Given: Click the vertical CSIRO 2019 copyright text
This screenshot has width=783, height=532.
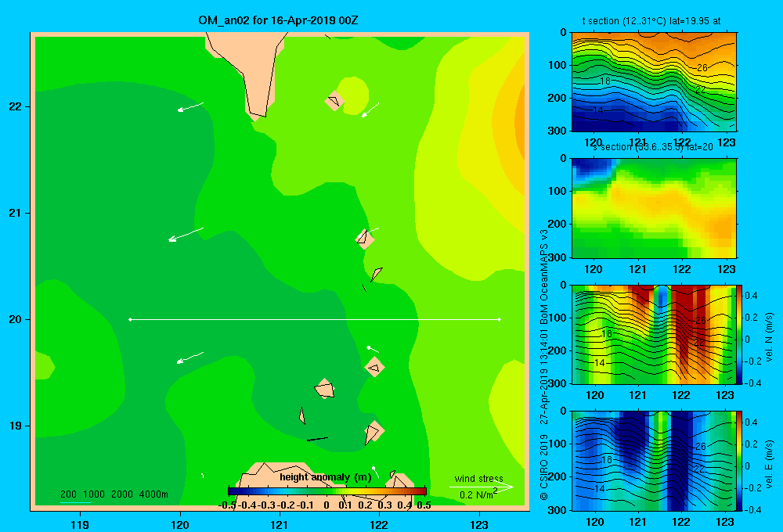Looking at the screenshot, I should click(x=544, y=466).
